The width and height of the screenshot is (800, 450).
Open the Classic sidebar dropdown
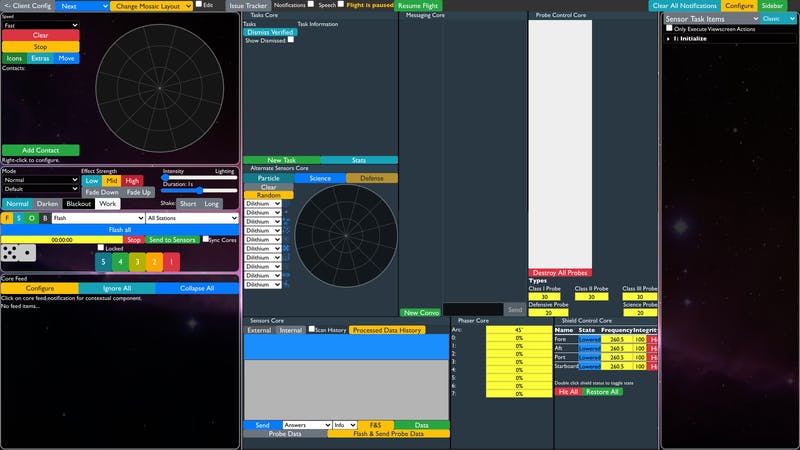point(779,19)
